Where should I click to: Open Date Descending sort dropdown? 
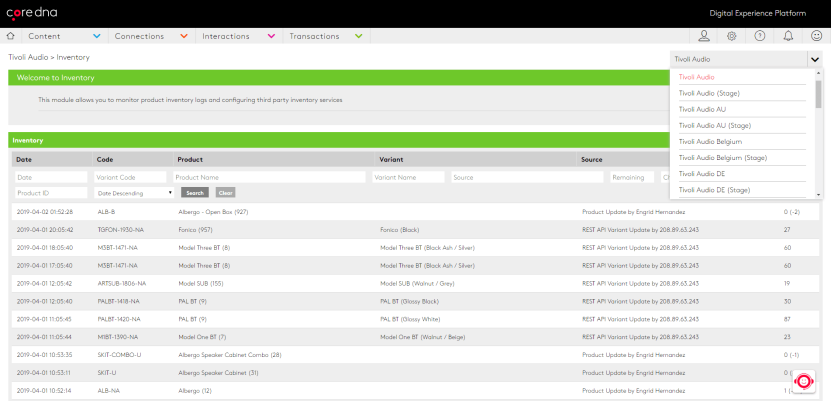[134, 193]
